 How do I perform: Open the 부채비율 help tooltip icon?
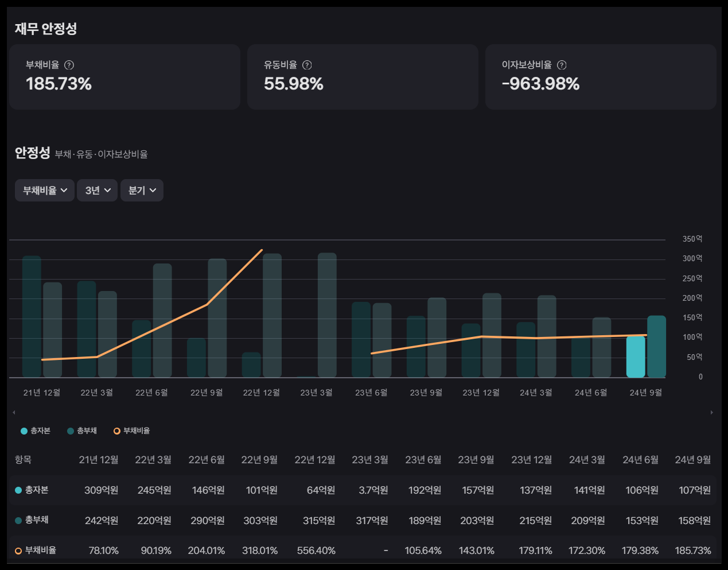pos(69,65)
